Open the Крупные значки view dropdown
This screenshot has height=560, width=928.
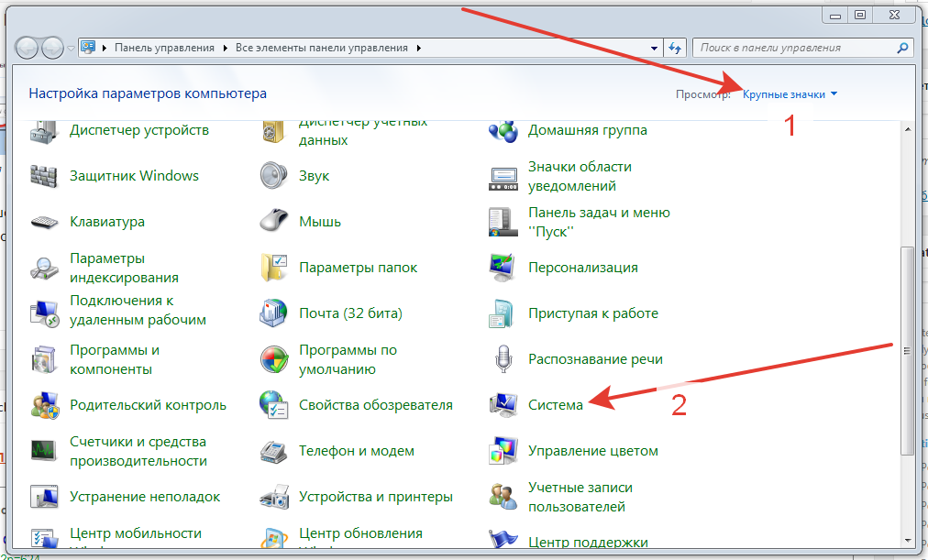click(x=790, y=94)
